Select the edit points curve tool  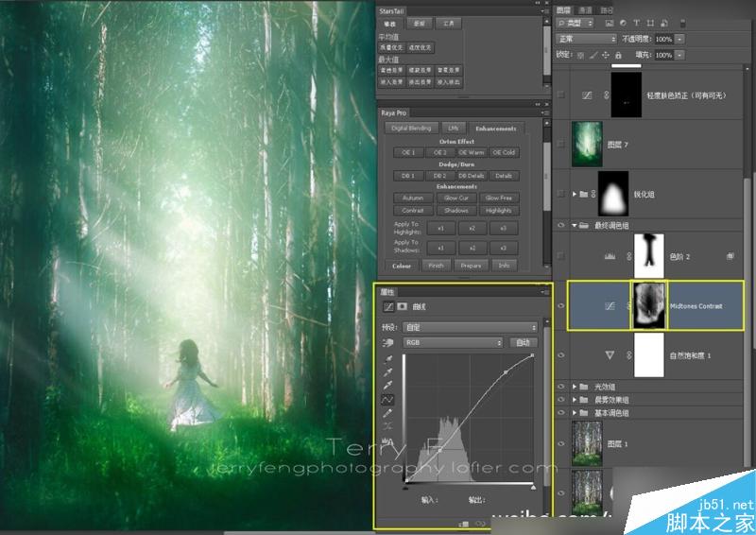click(387, 400)
